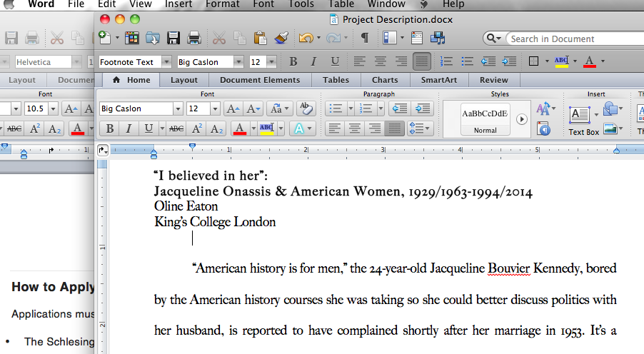Show paragraph marks with pilcrow icon
Viewport: 644px width, 354px height.
(365, 39)
